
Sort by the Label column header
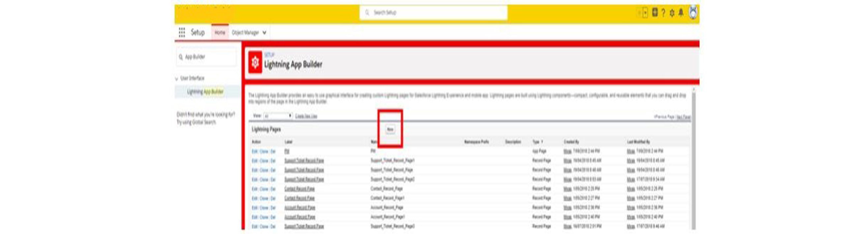(x=288, y=142)
